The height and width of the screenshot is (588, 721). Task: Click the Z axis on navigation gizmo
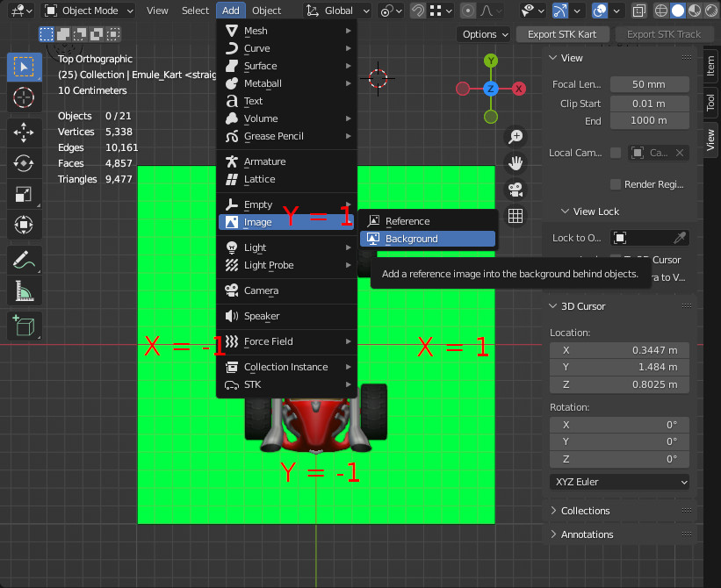(491, 89)
